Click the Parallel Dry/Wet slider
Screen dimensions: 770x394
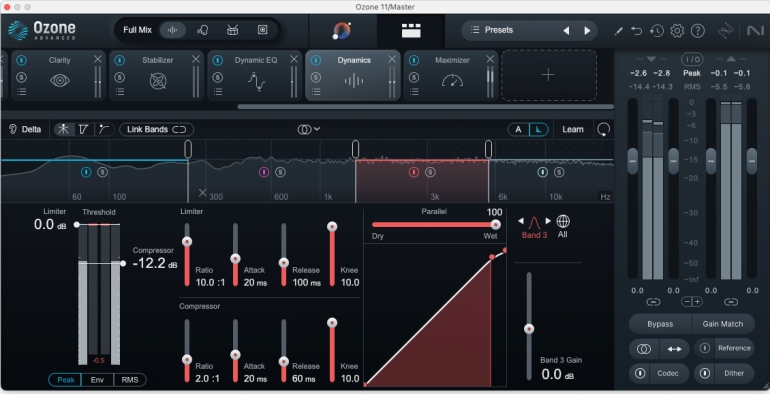coord(436,225)
